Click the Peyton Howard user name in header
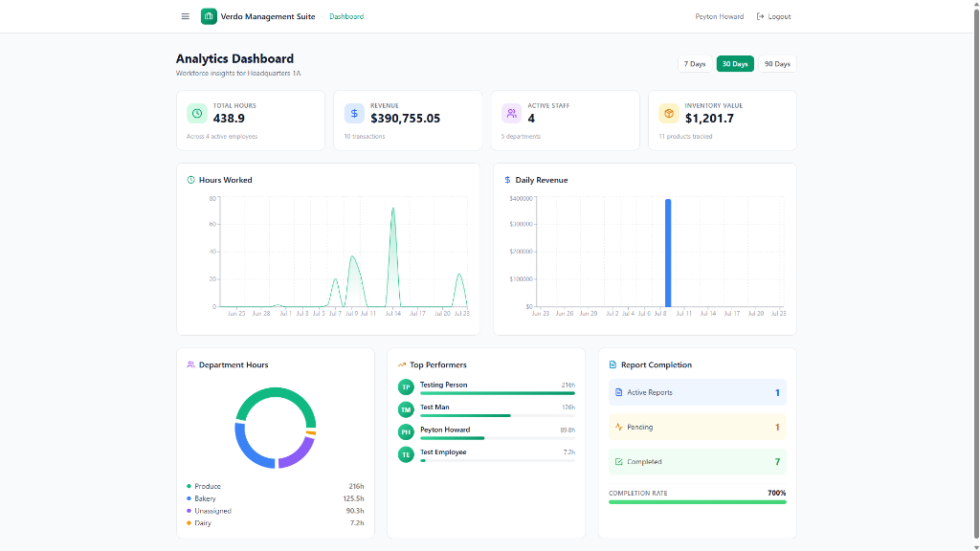 (720, 17)
